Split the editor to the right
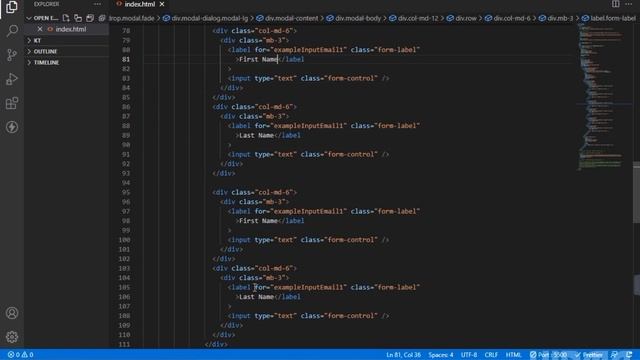Screen dimensions: 640x360 (616, 4)
